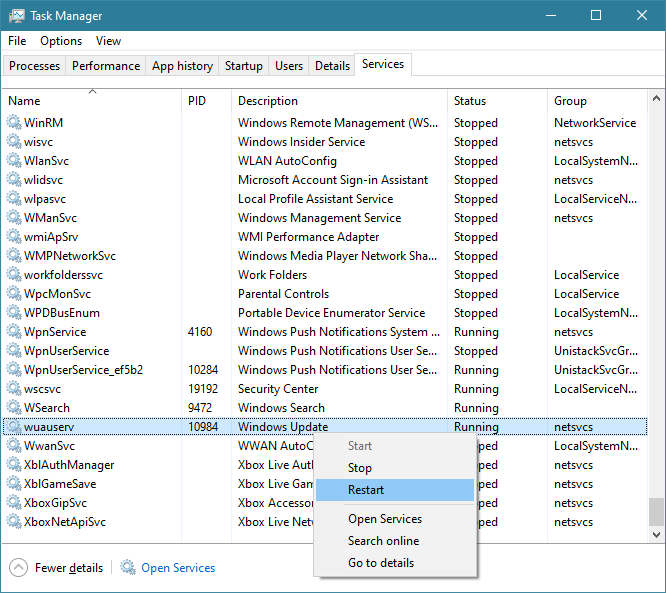The image size is (666, 593).
Task: Open the Options menu
Action: click(61, 41)
